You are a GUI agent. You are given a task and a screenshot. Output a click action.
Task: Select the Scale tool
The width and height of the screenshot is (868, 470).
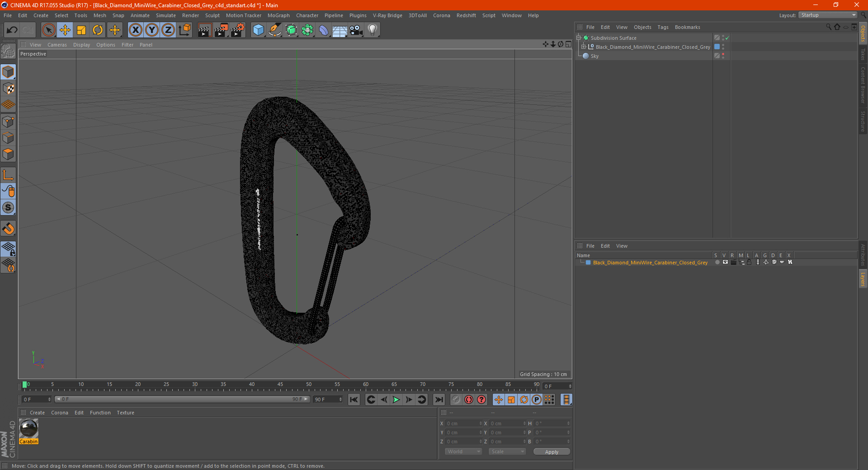click(x=81, y=30)
